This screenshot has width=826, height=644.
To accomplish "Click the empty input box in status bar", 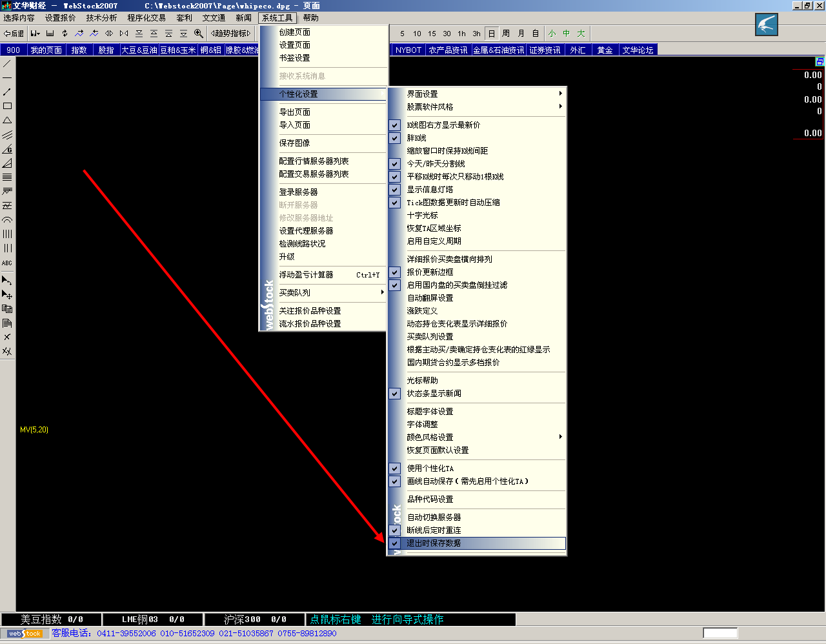I will coord(720,633).
